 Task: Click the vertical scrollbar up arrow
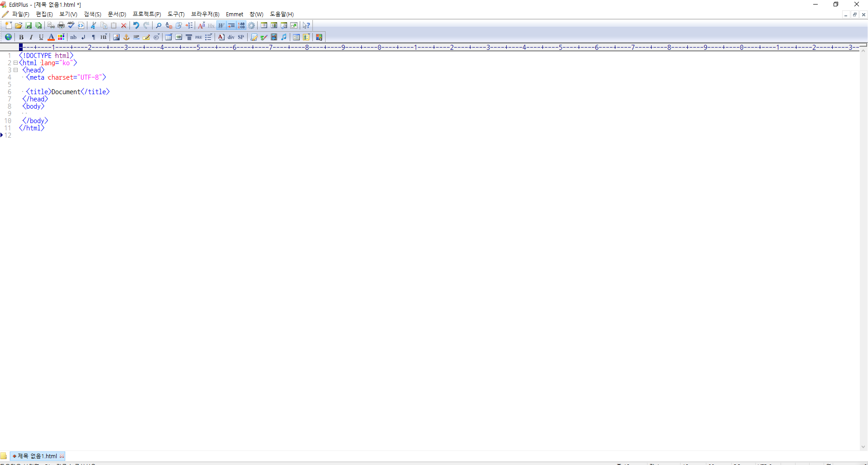[863, 51]
